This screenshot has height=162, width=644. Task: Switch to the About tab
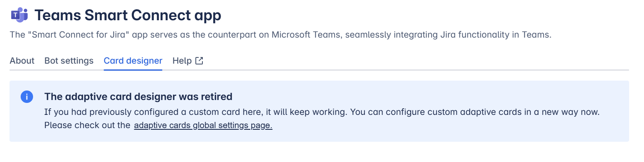coord(22,61)
